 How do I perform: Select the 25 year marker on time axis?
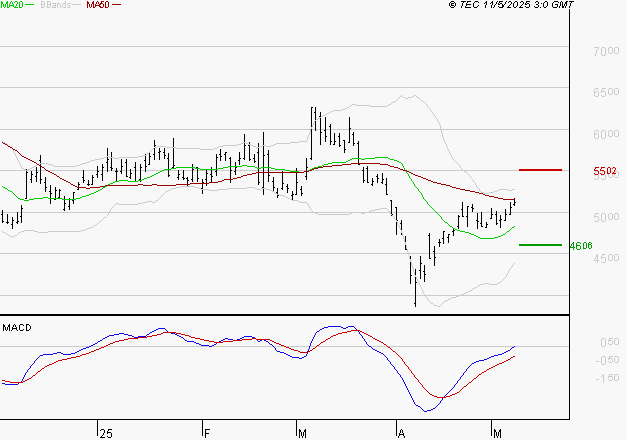[106, 432]
